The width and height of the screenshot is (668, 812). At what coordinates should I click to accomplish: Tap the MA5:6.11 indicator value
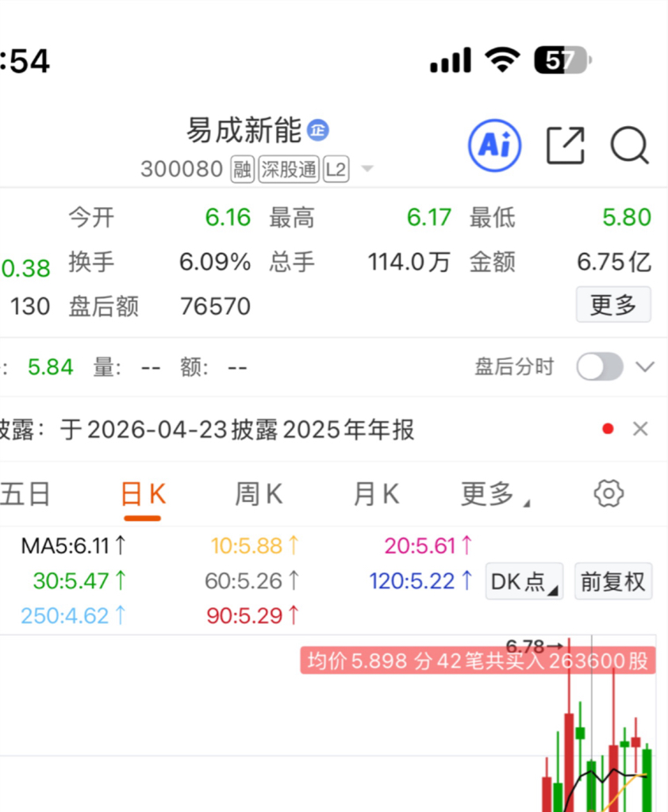click(74, 546)
